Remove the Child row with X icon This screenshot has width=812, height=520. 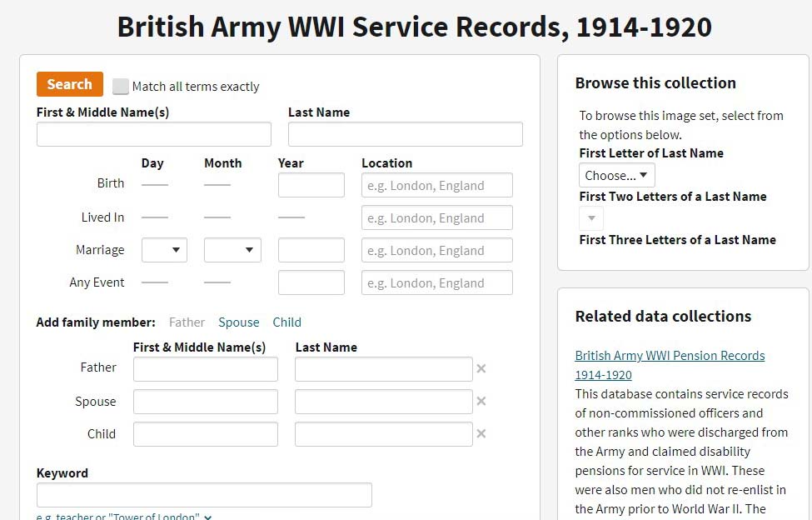pyautogui.click(x=481, y=434)
